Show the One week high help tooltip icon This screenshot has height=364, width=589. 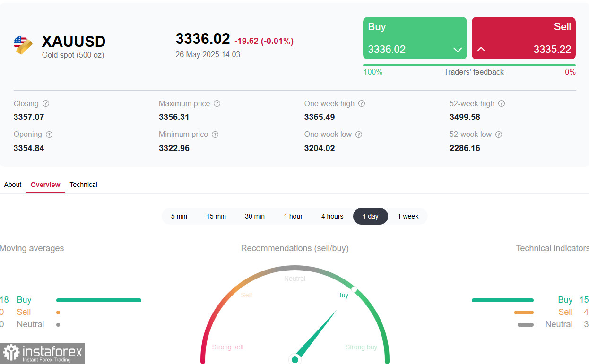(x=362, y=103)
